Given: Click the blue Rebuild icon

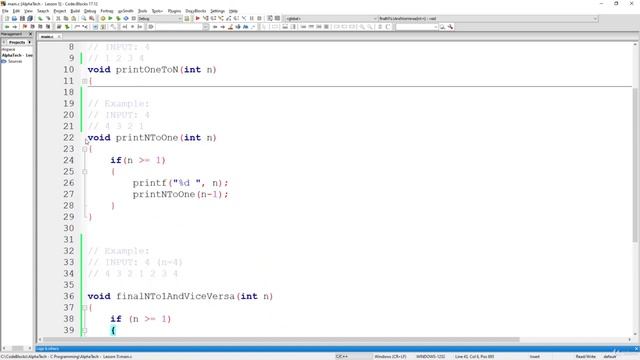Looking at the screenshot, I should pos(126,18).
